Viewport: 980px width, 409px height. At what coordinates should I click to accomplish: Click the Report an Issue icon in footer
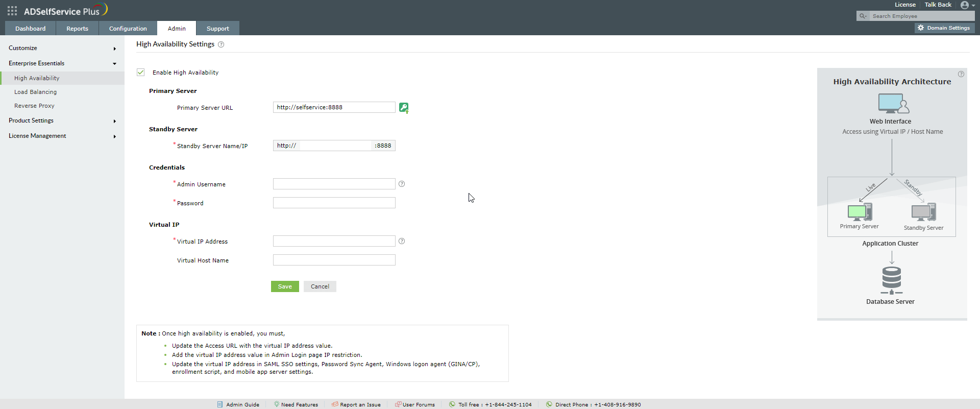[335, 404]
